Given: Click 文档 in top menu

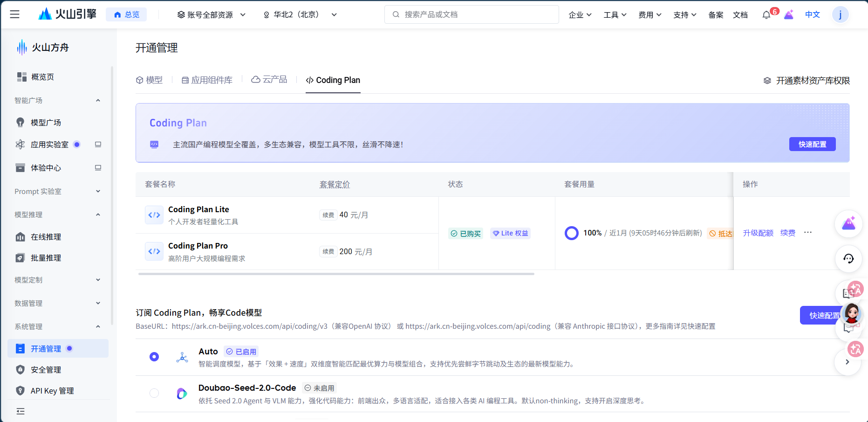Looking at the screenshot, I should pyautogui.click(x=740, y=15).
